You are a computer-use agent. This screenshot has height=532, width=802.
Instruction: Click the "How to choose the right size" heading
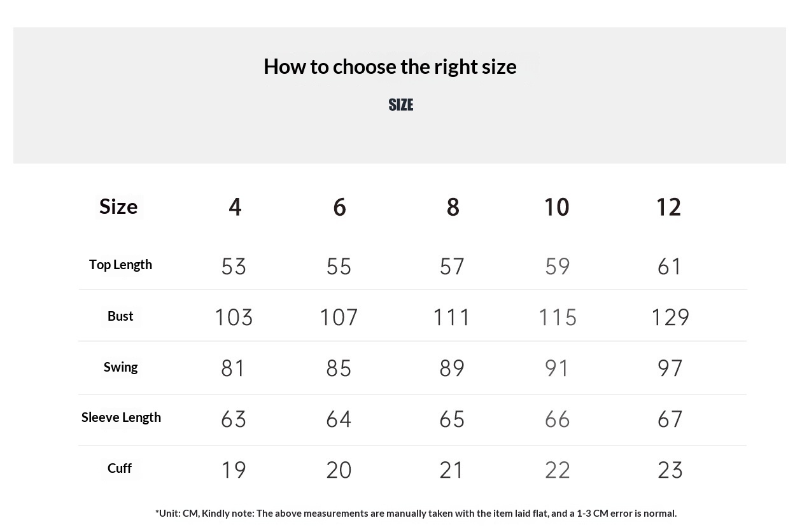point(390,66)
